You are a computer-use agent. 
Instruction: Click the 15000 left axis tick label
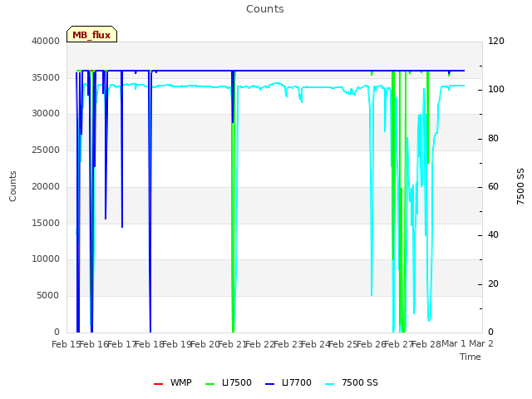[46, 224]
